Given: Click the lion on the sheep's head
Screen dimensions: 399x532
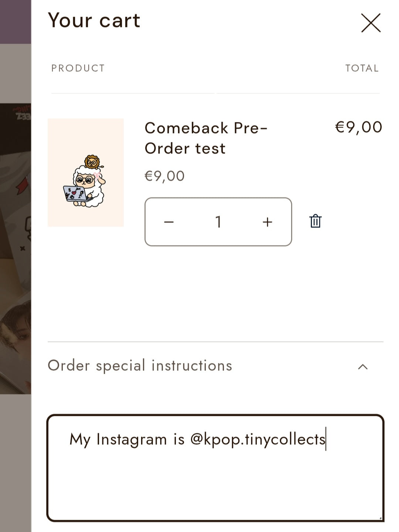Looking at the screenshot, I should tap(92, 162).
